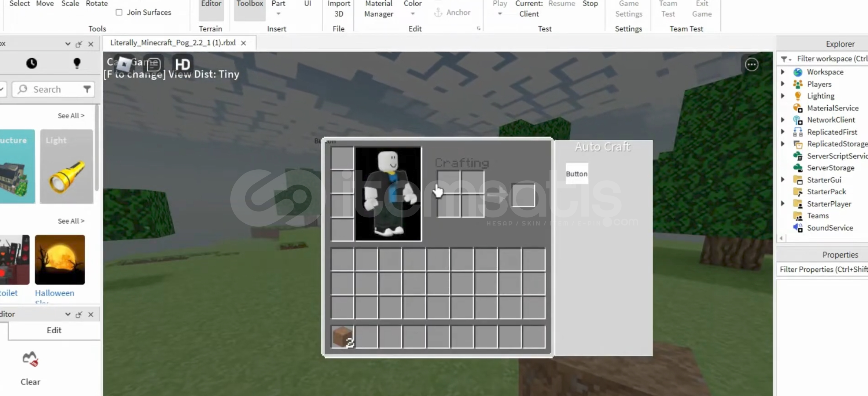Select the Teams icon
Viewport: 868px width, 396px height.
[x=798, y=216]
